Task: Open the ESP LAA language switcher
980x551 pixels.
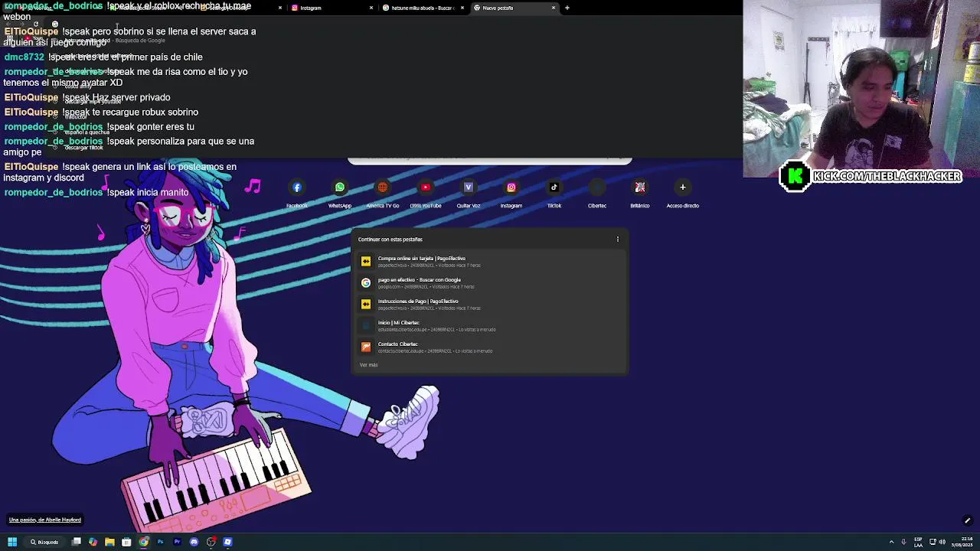Action: [919, 542]
